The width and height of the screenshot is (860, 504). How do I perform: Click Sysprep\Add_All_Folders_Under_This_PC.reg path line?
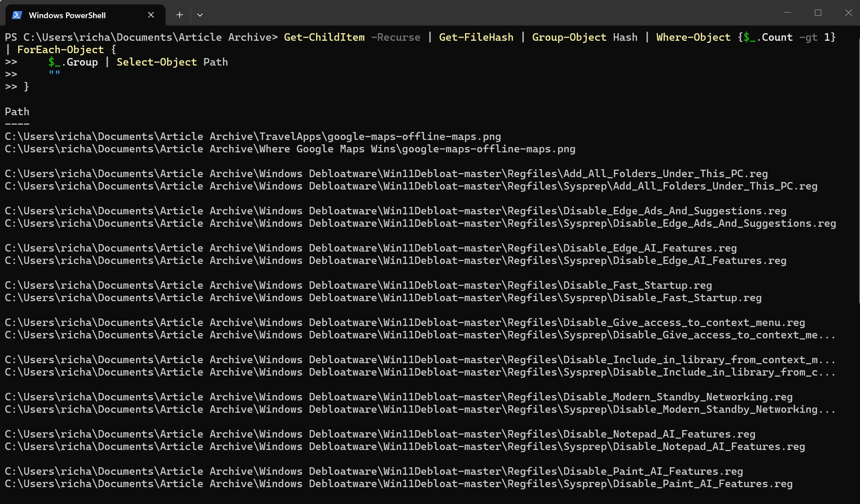pyautogui.click(x=411, y=186)
